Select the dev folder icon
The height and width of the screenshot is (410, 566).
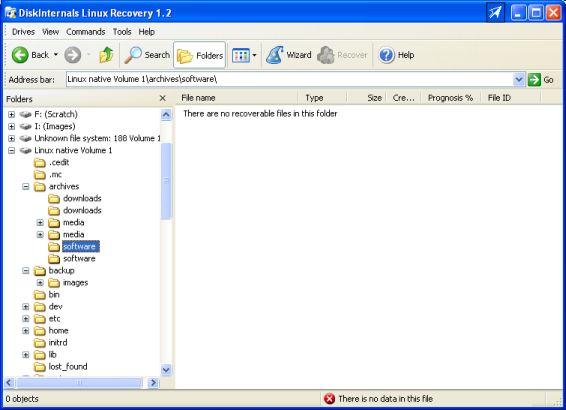(x=40, y=307)
